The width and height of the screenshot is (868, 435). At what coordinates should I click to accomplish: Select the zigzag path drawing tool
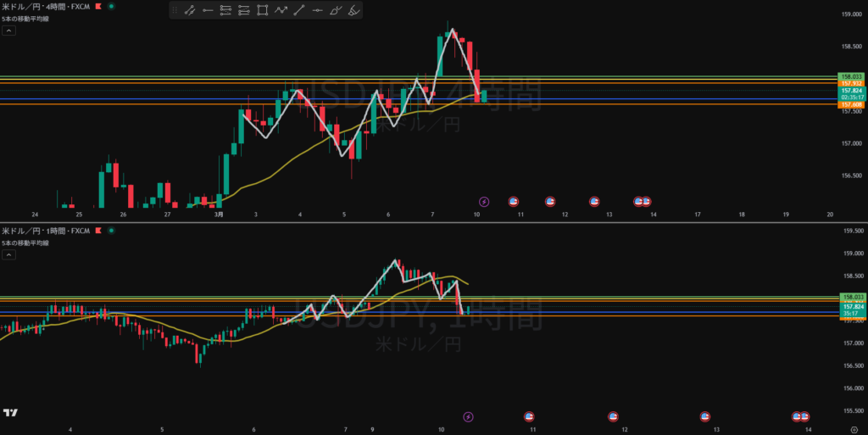(281, 11)
